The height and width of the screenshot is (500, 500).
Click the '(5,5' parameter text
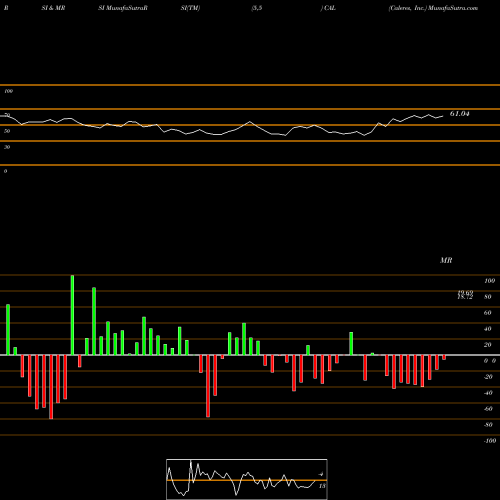[257, 8]
